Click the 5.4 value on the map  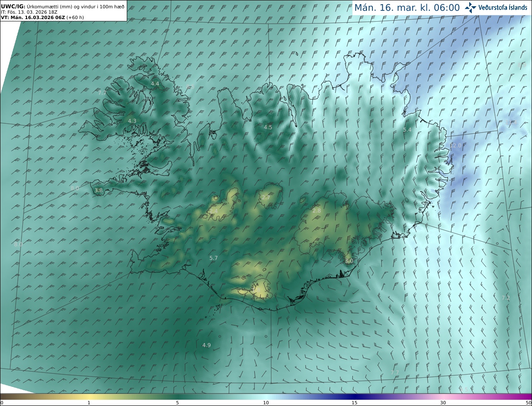pos(407,130)
